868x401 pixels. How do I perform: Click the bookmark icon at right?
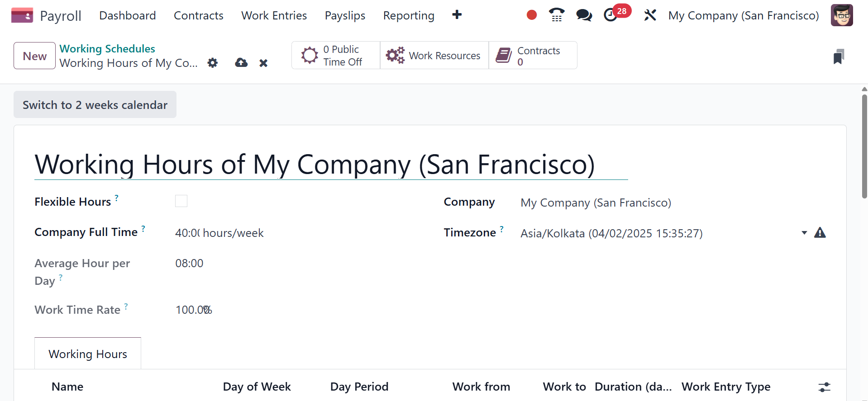[x=839, y=57]
